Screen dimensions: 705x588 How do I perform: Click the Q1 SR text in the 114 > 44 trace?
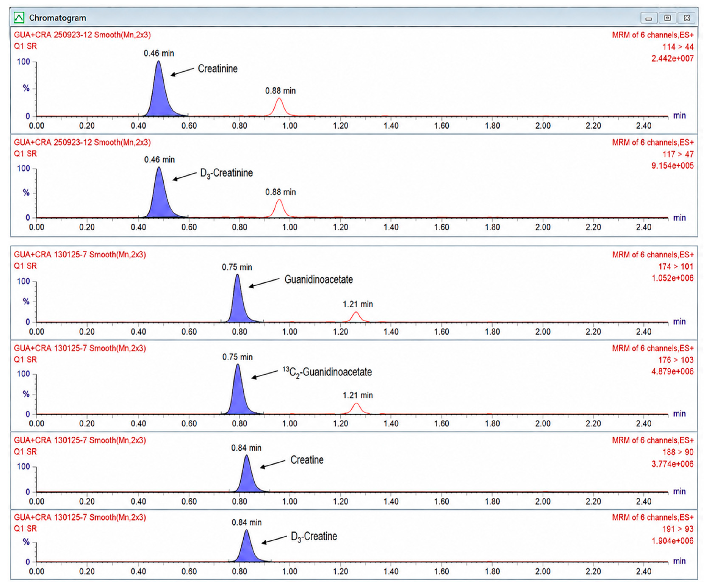tap(25, 46)
